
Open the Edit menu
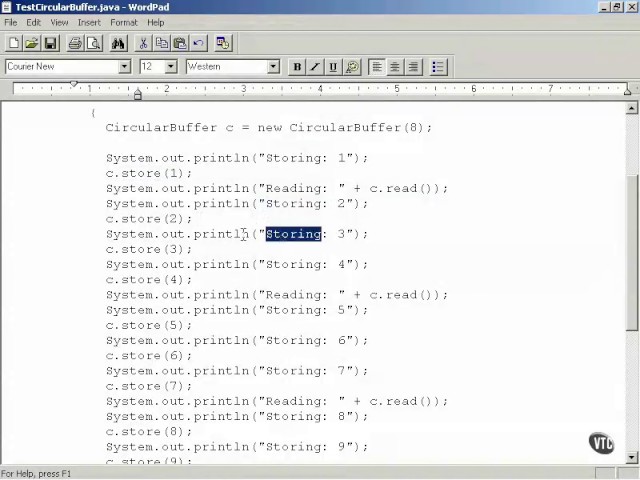[33, 22]
